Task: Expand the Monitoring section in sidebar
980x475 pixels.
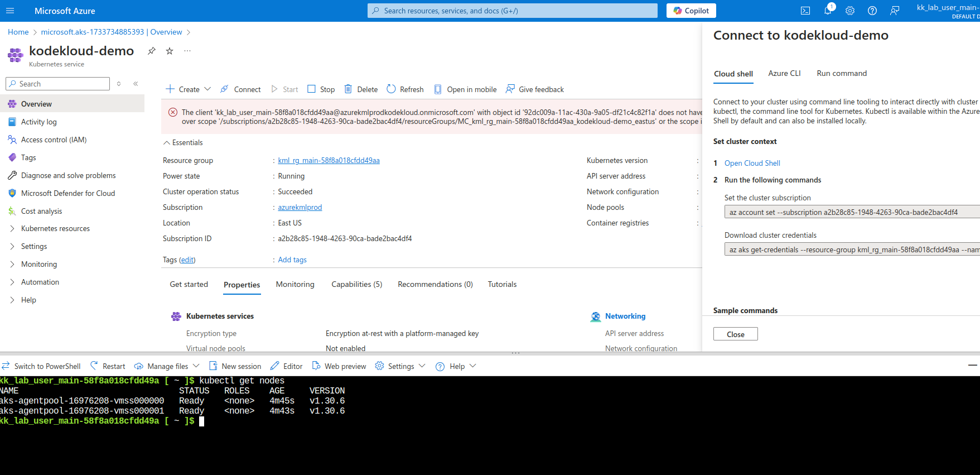Action: (12, 264)
